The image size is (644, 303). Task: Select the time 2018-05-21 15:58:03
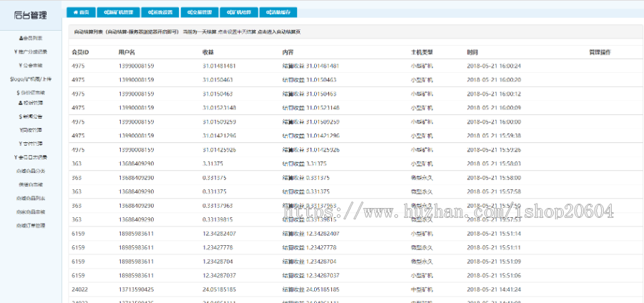pyautogui.click(x=494, y=164)
